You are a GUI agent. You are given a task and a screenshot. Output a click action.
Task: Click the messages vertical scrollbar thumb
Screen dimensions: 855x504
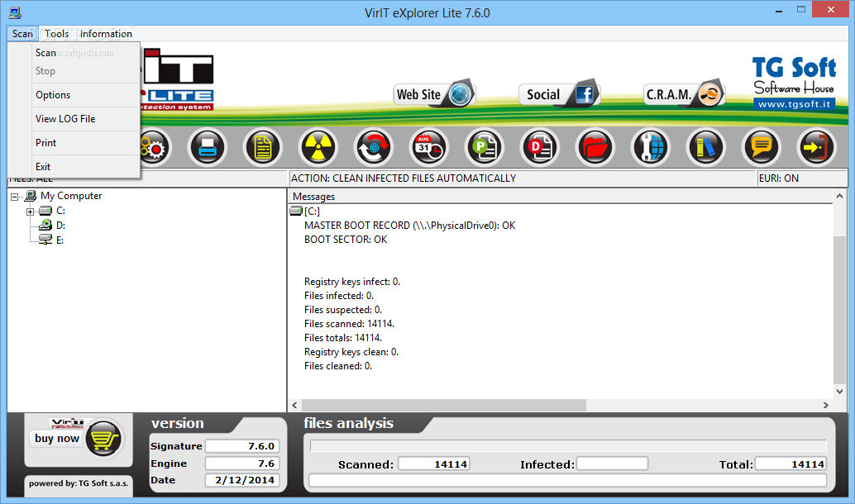point(840,310)
